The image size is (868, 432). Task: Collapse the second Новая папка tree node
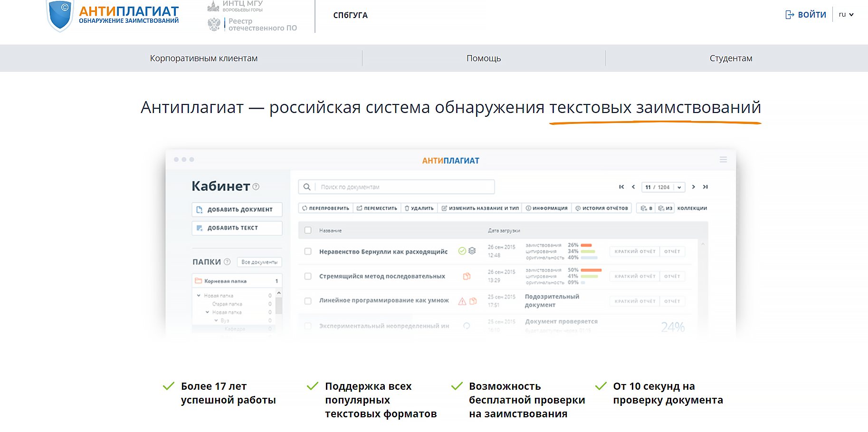pos(207,312)
